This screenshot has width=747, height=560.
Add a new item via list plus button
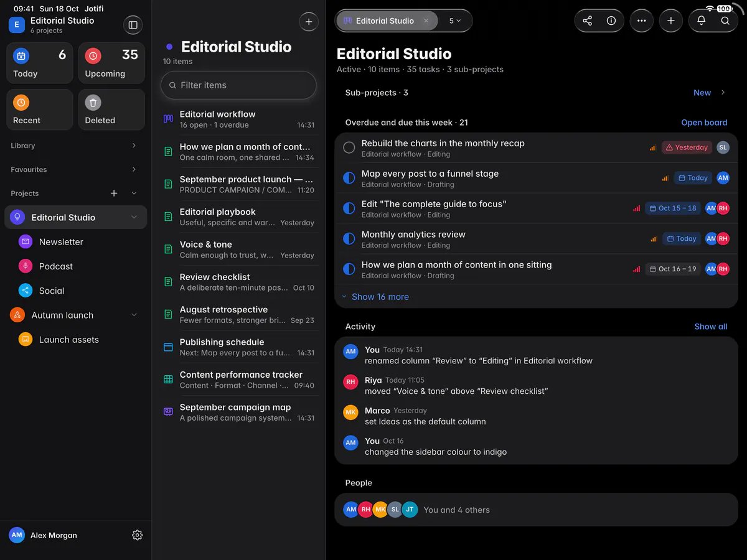click(309, 22)
